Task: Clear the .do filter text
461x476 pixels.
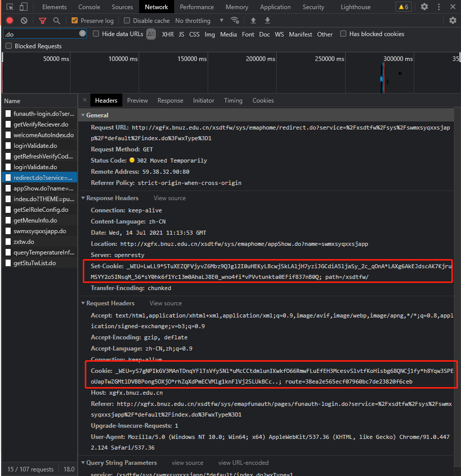Action: [x=83, y=34]
